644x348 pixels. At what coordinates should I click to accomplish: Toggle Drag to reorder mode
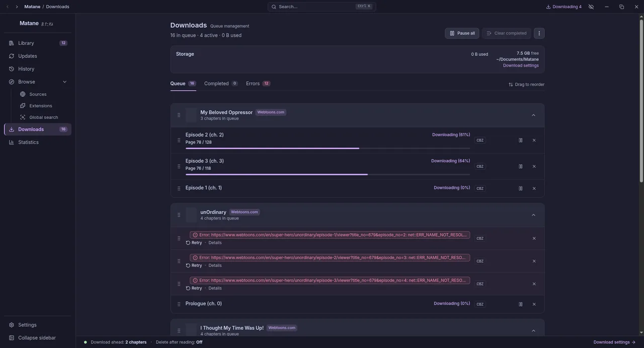tap(526, 85)
